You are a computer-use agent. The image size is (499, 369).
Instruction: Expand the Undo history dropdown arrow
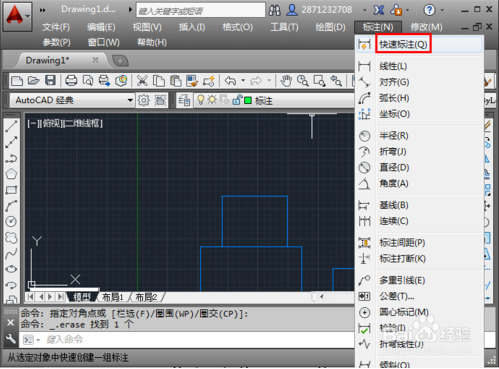point(243,80)
